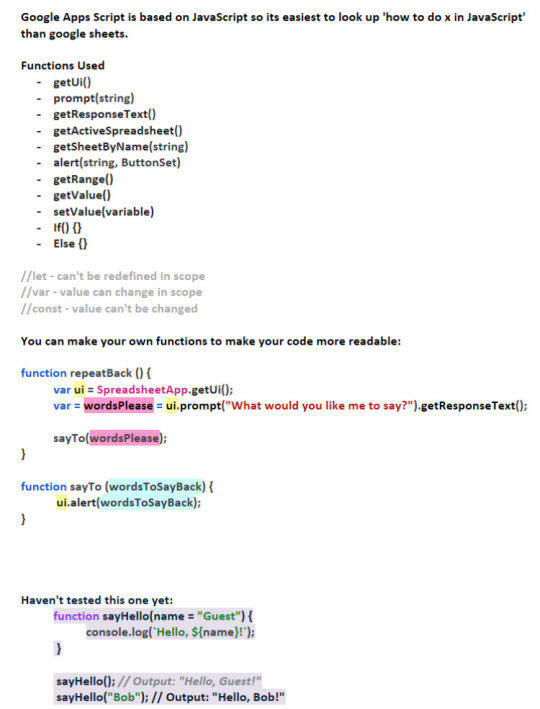This screenshot has width=540, height=709.
Task: Click the prompt(string) list item
Action: [x=94, y=99]
